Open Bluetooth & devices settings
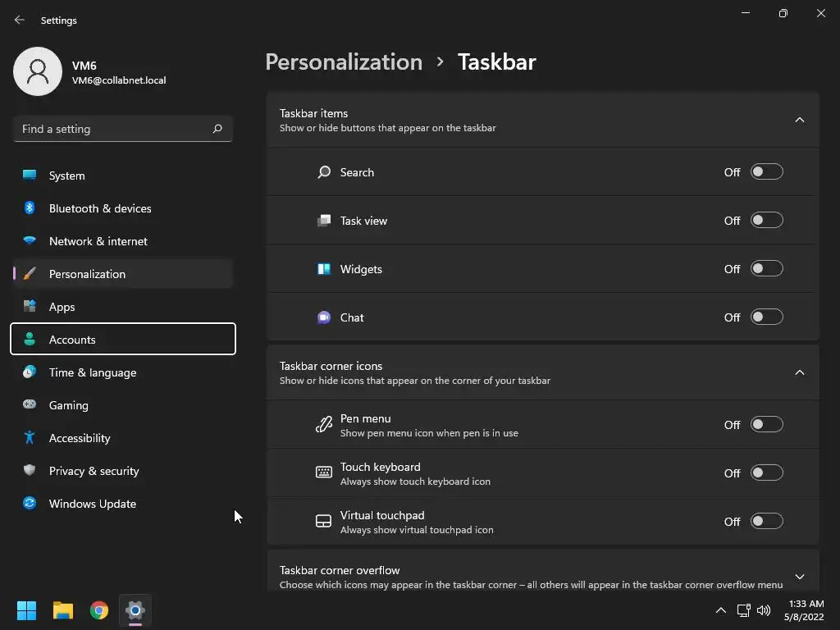 [100, 208]
